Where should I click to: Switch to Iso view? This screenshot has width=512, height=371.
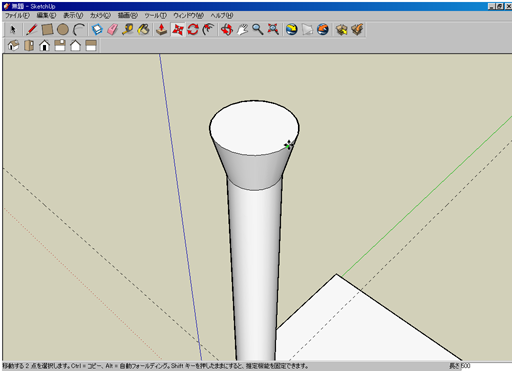[x=13, y=45]
